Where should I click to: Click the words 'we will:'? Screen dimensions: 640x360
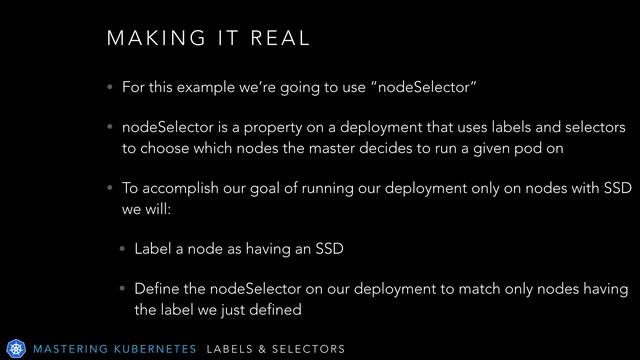tap(146, 209)
